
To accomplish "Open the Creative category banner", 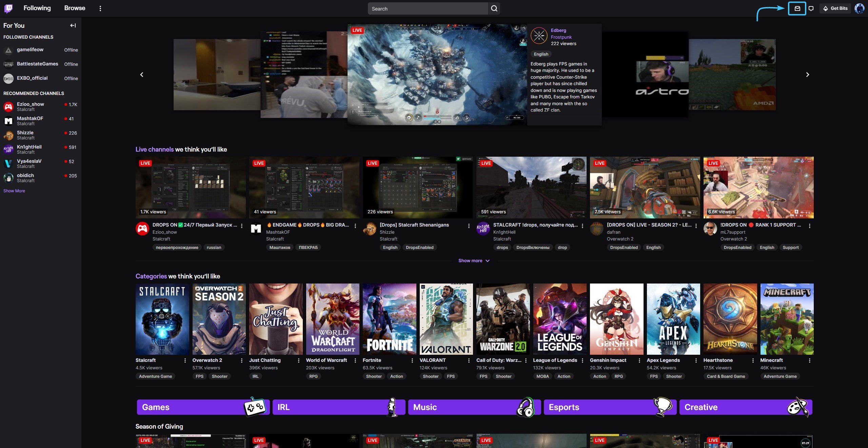I will point(745,407).
